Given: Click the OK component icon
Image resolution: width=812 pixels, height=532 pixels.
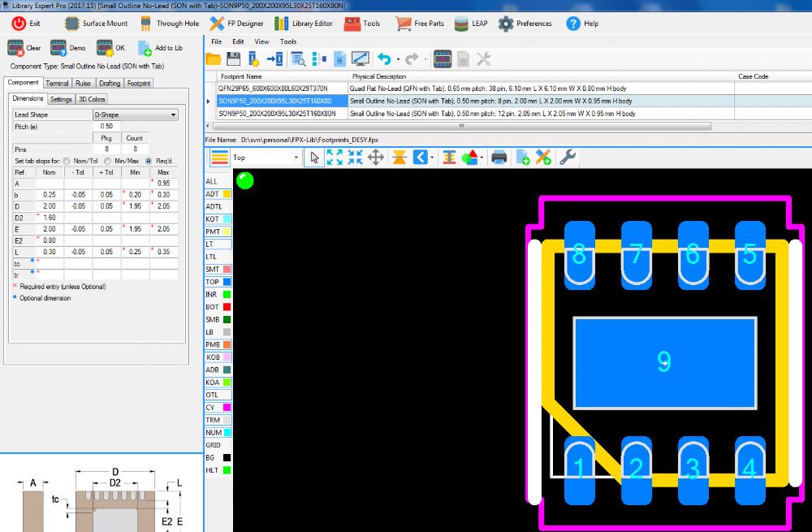Looking at the screenshot, I should [105, 48].
